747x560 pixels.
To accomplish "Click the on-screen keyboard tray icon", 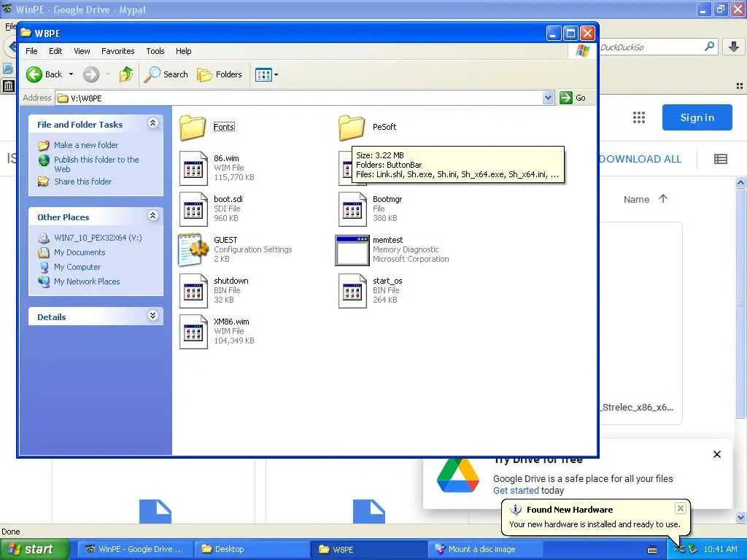I will point(652,550).
